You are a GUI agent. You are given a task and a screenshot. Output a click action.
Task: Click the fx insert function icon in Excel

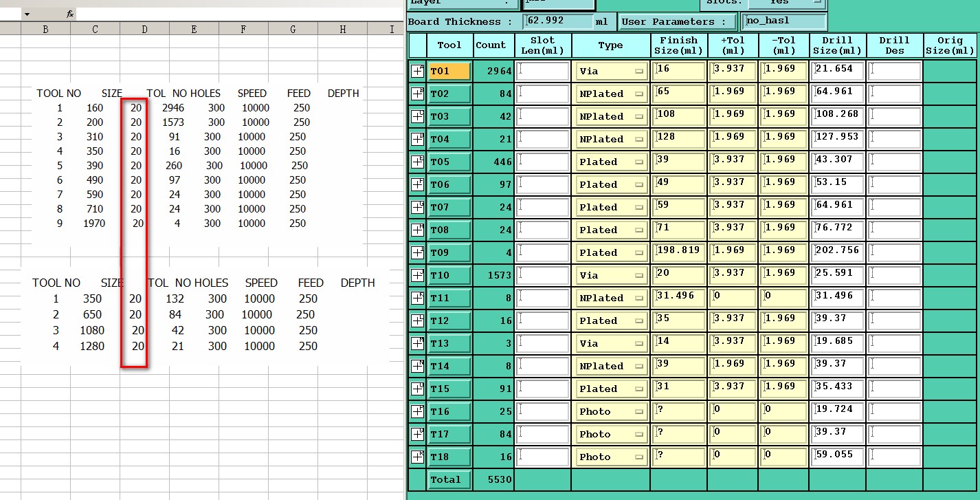coord(70,14)
